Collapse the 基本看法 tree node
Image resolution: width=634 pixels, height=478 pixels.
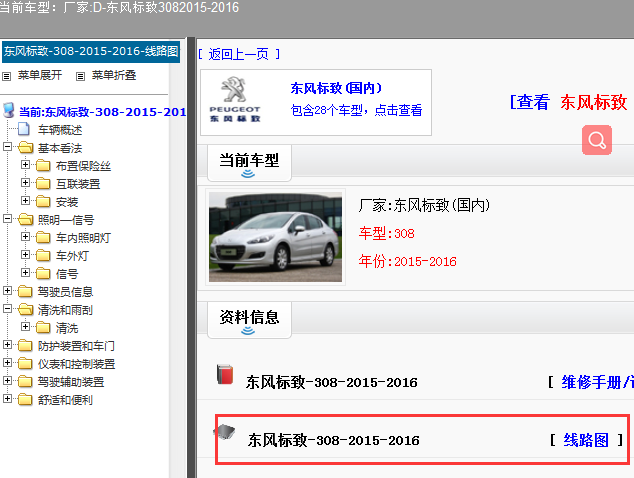(x=7, y=146)
